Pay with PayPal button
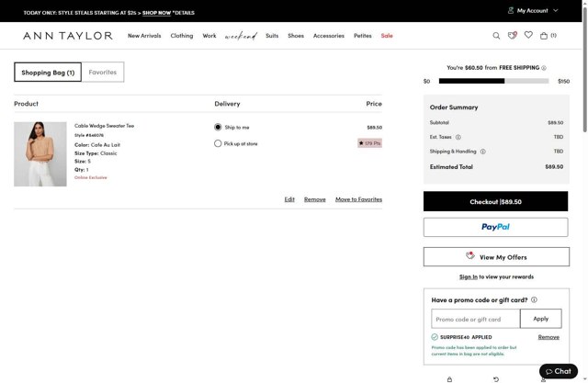The image size is (588, 383). tap(495, 227)
